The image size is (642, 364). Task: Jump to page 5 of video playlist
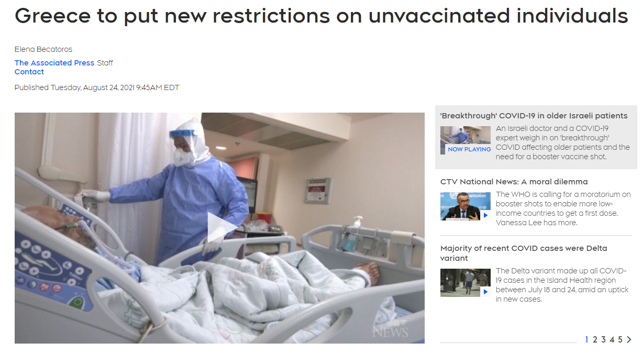tap(620, 339)
